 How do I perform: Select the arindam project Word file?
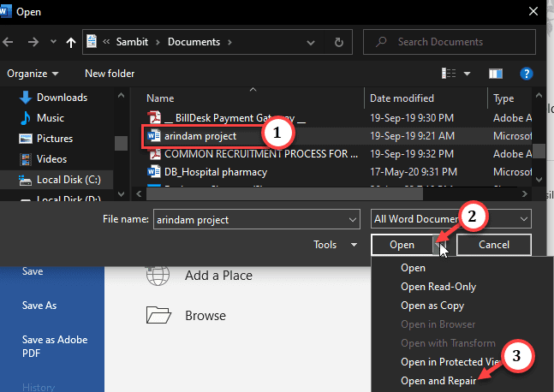click(x=200, y=136)
